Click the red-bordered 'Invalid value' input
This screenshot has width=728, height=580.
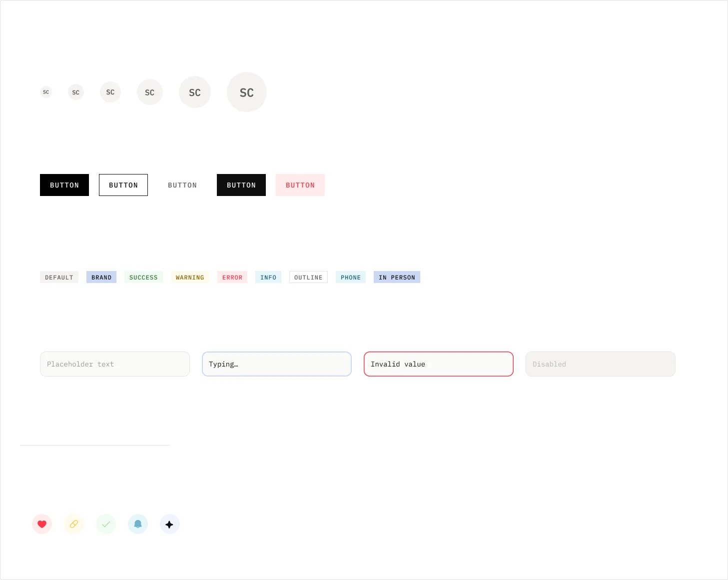439,364
